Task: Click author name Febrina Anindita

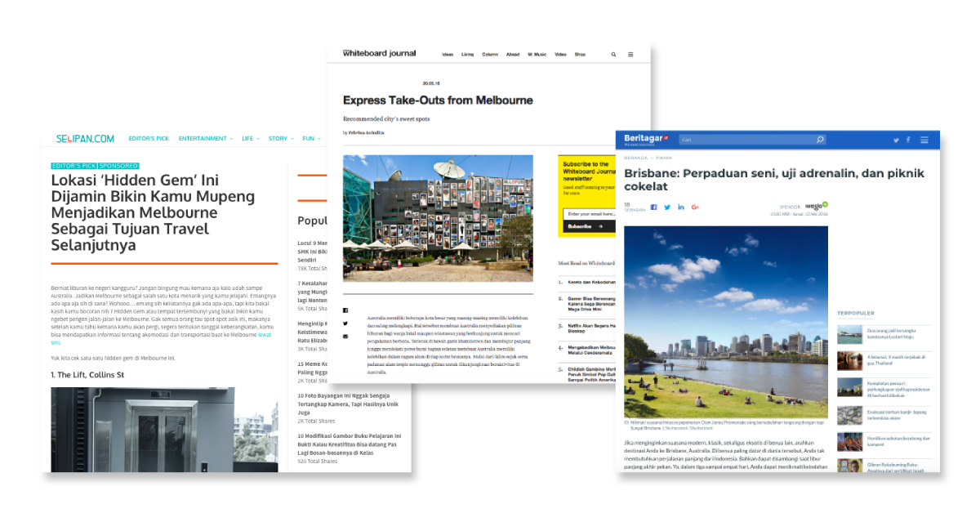Action: (367, 132)
